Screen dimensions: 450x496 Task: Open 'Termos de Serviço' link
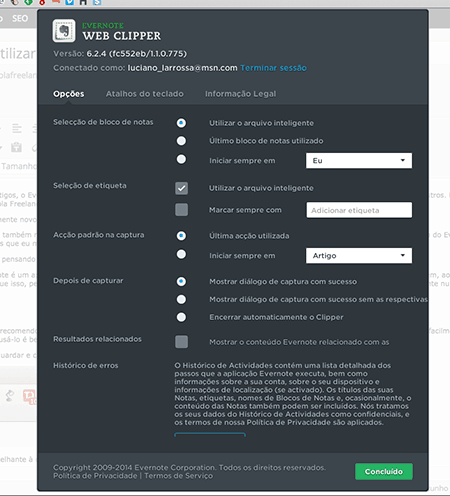(178, 476)
